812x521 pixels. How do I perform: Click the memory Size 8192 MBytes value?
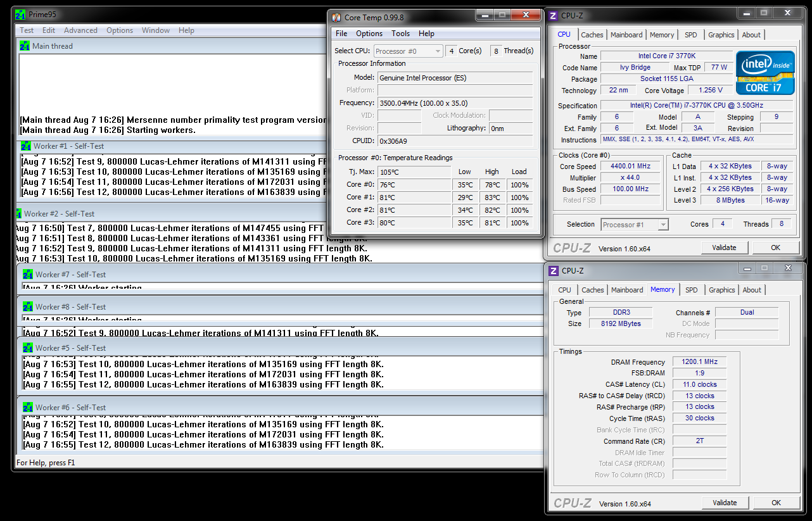(x=621, y=323)
